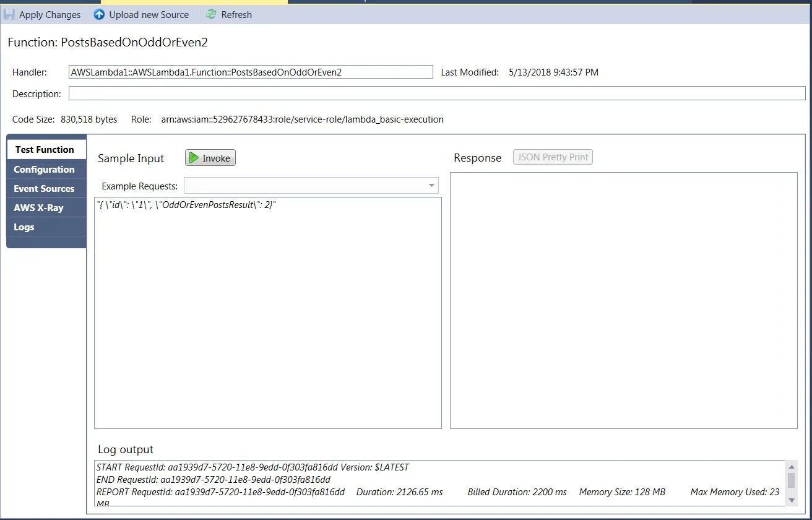Screen dimensions: 812x520
Task: Click the Sample Input heading
Action: [131, 158]
